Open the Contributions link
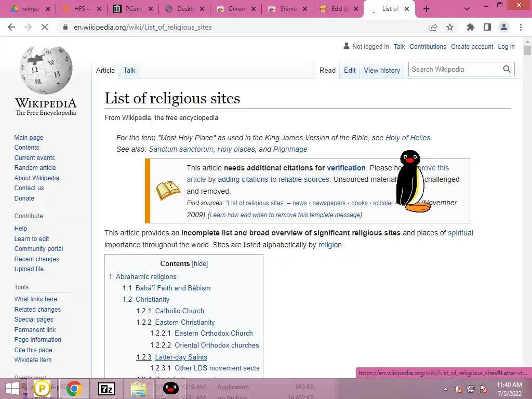The width and height of the screenshot is (532, 399). [428, 46]
